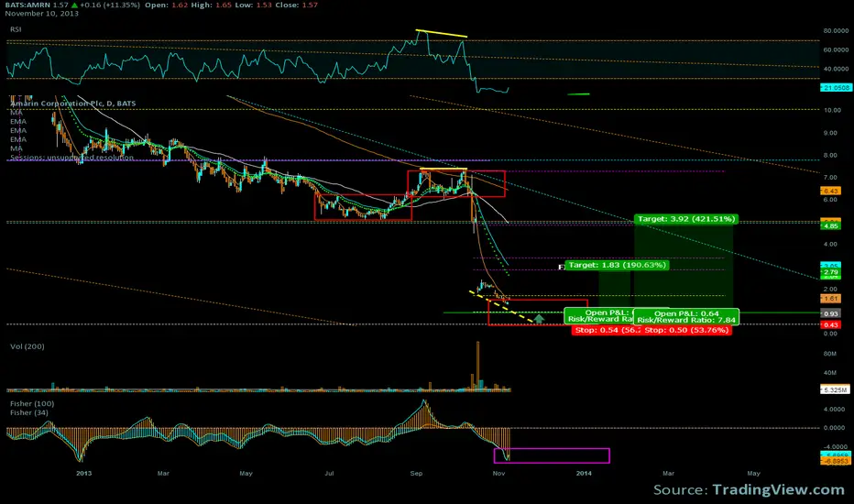Click the 10.00 price axis label
The image size is (854, 504).
tap(832, 110)
